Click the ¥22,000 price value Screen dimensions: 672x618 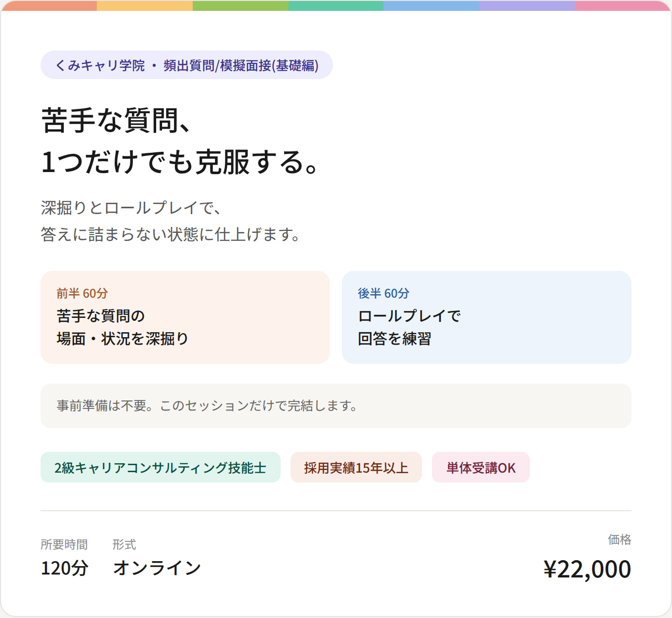[x=587, y=569]
